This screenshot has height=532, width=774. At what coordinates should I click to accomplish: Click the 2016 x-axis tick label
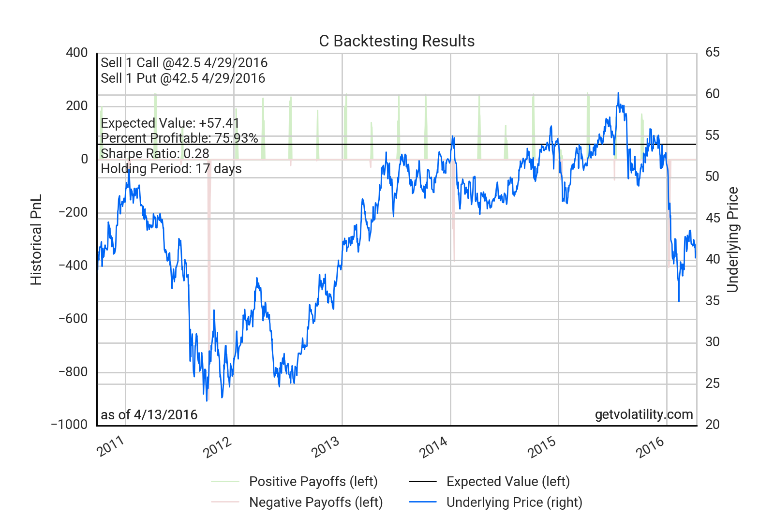pos(650,446)
